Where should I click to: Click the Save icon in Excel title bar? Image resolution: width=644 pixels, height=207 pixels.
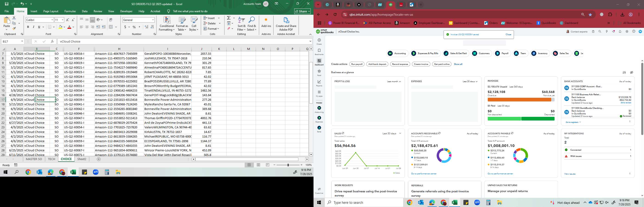6,4
